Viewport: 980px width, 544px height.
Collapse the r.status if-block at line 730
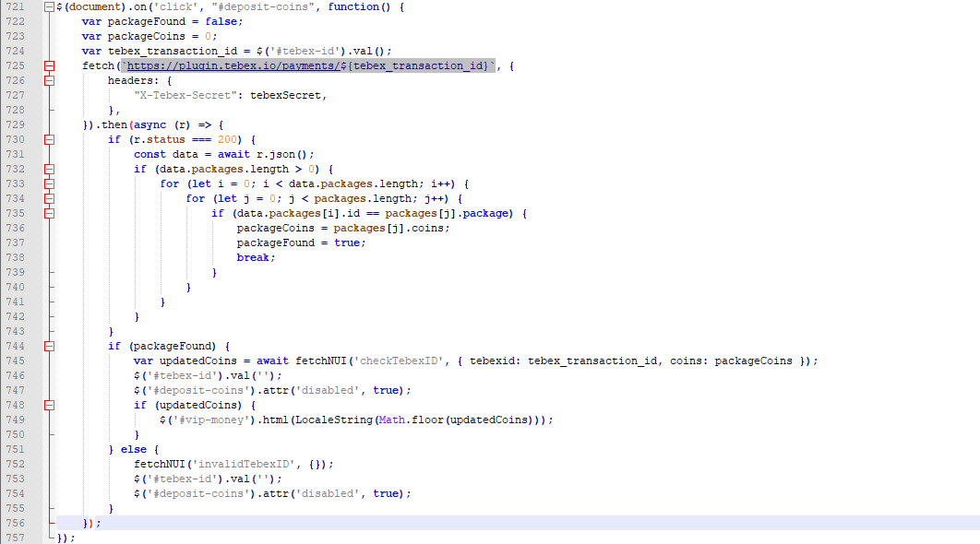click(x=49, y=139)
